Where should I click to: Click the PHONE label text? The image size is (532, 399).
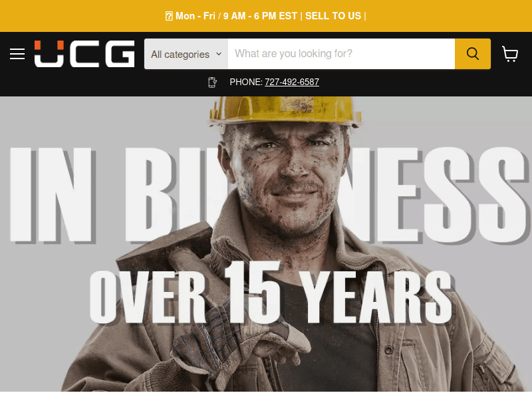pyautogui.click(x=246, y=82)
